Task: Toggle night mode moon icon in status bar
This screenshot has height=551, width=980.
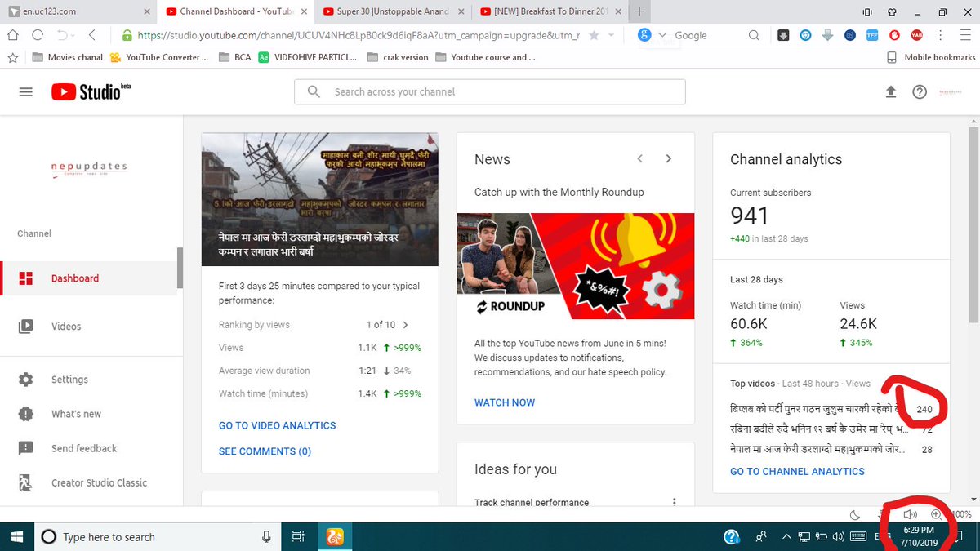Action: 854,514
